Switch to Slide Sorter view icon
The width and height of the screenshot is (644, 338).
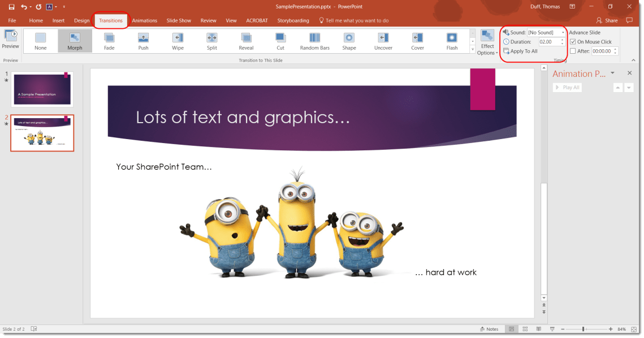click(525, 328)
